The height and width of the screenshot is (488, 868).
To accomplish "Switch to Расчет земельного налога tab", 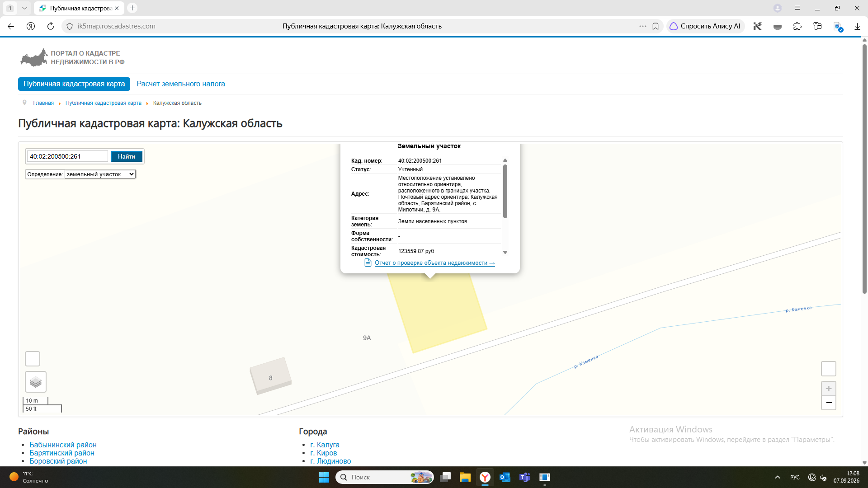I will [181, 84].
